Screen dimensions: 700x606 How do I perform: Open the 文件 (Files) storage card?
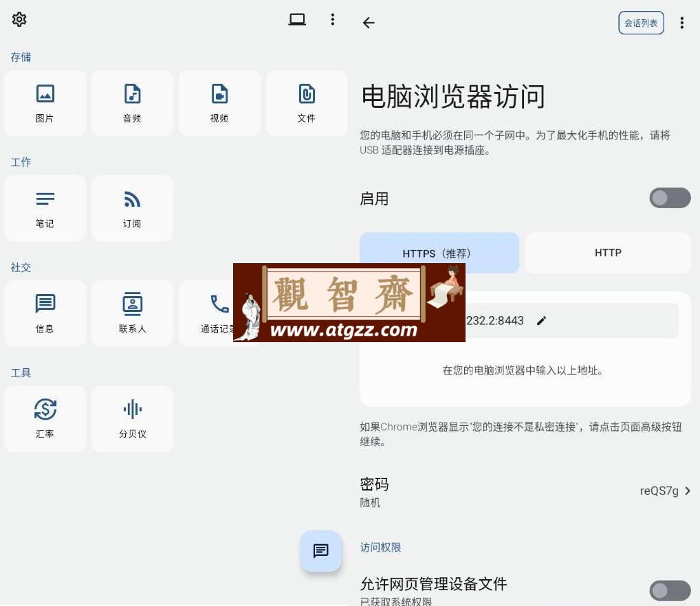(x=307, y=103)
